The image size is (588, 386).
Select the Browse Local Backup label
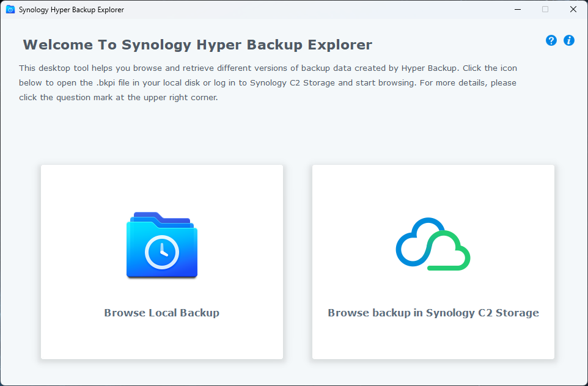pos(161,313)
